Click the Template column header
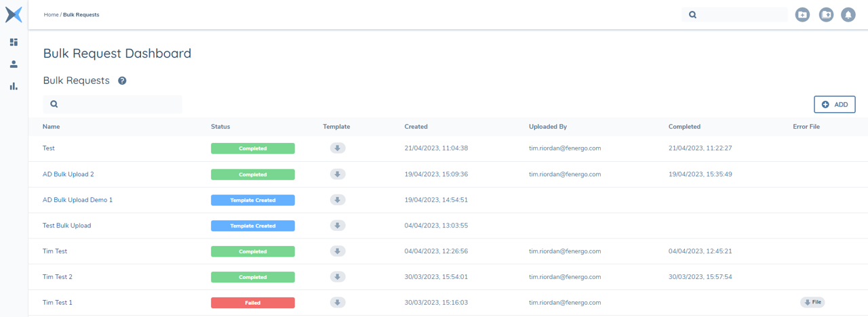Viewport: 868px width, 317px height. coord(336,127)
